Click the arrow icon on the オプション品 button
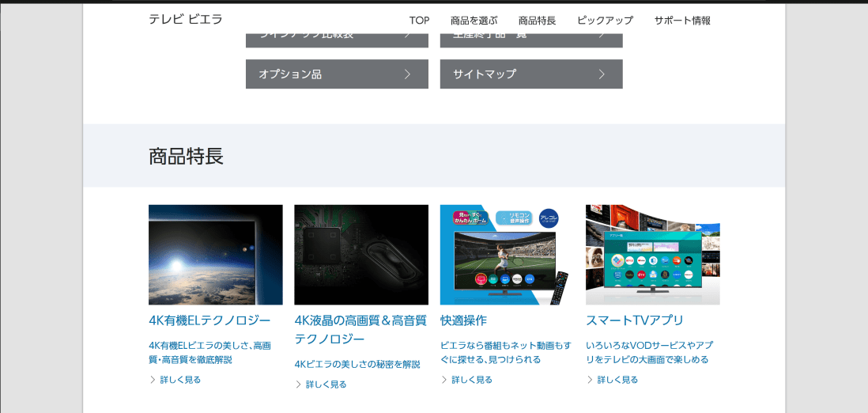Viewport: 868px width, 413px height. coord(407,74)
